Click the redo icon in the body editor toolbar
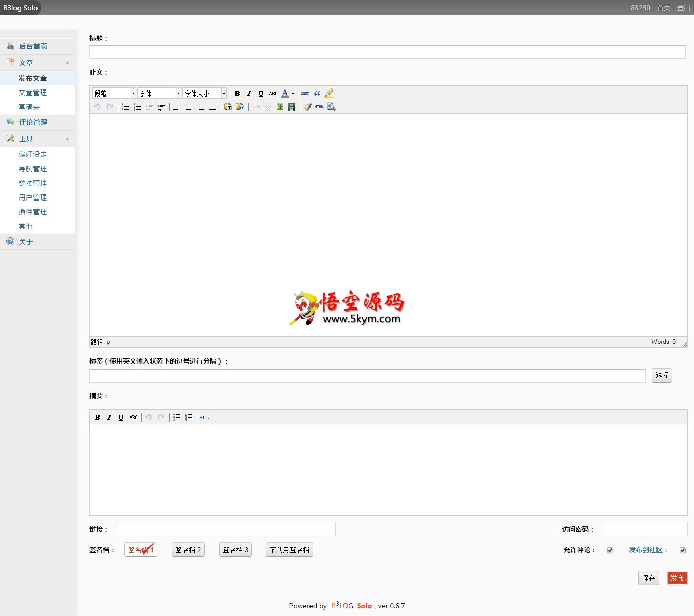The height and width of the screenshot is (616, 694). tap(109, 106)
